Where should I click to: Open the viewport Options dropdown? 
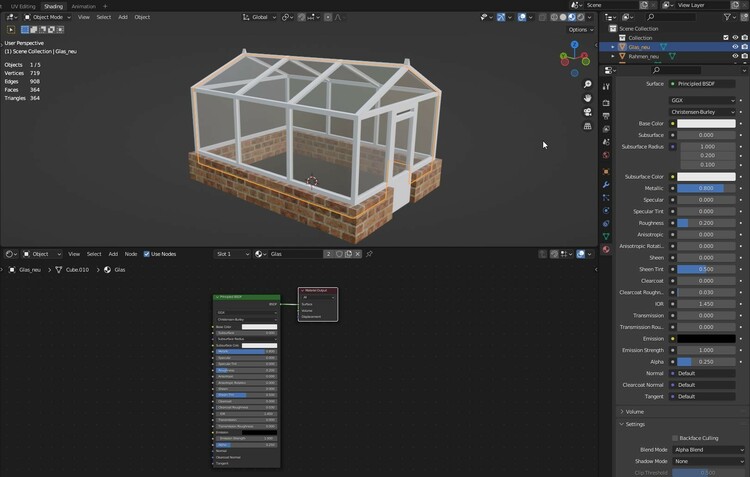[581, 30]
